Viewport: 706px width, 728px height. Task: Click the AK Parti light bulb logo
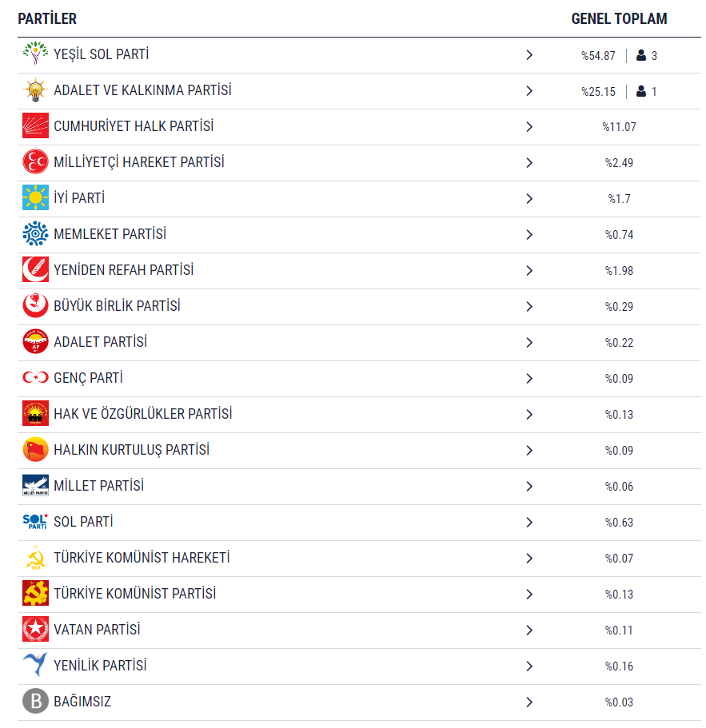tap(35, 90)
